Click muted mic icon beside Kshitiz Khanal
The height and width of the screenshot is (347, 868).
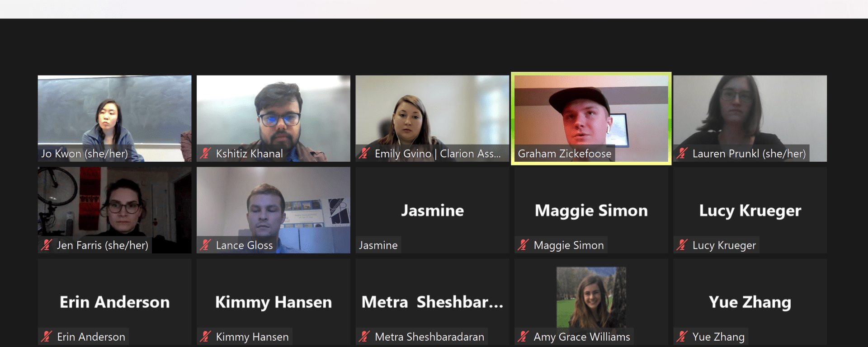(205, 154)
